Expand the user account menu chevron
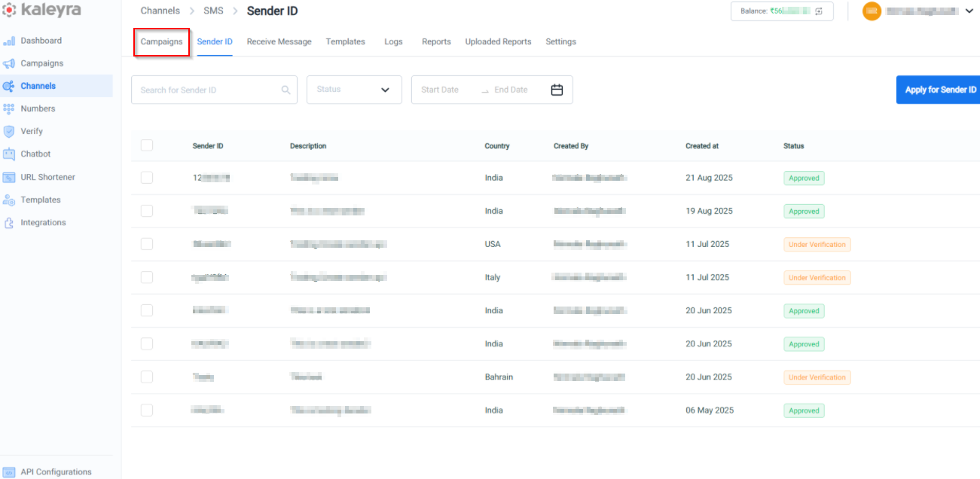The height and width of the screenshot is (479, 980). (x=969, y=11)
